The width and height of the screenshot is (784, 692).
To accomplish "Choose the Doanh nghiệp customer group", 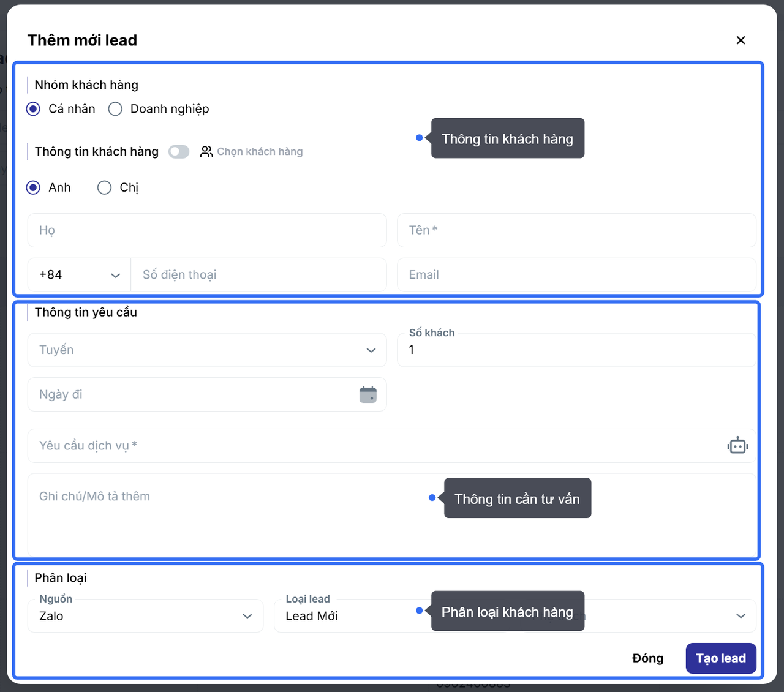I will coord(115,109).
